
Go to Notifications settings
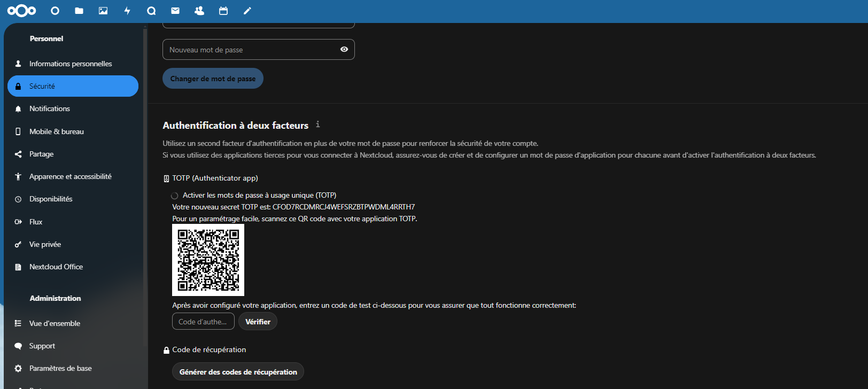(73, 108)
